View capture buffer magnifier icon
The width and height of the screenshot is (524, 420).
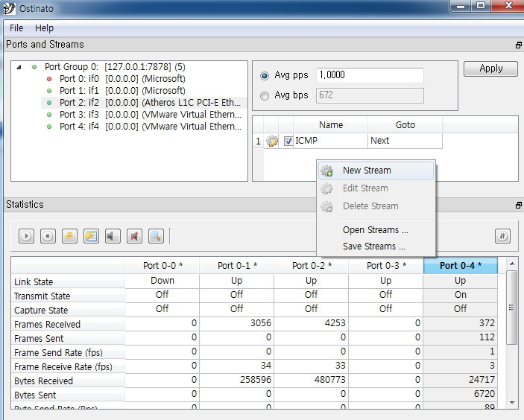pyautogui.click(x=156, y=236)
